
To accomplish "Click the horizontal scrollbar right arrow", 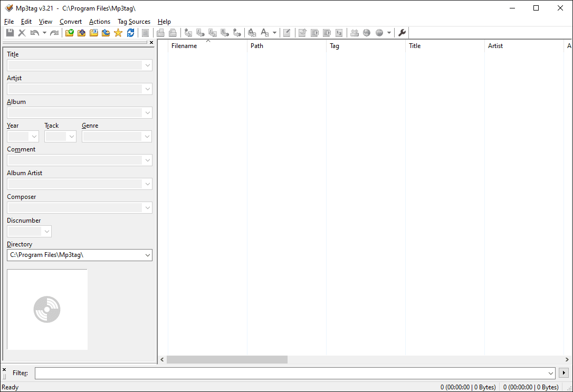I will pos(567,359).
